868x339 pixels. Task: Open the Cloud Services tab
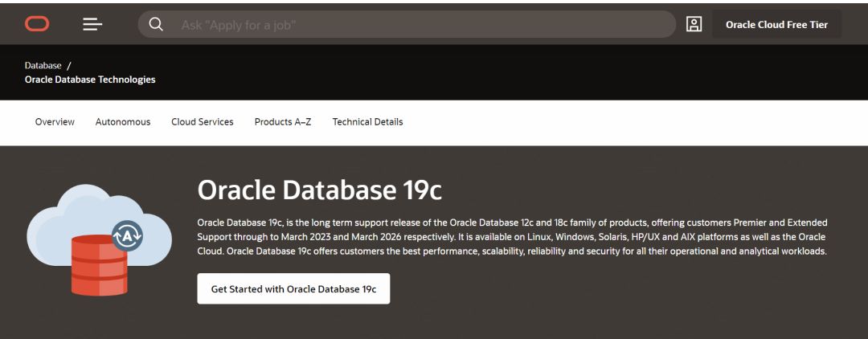tap(203, 121)
